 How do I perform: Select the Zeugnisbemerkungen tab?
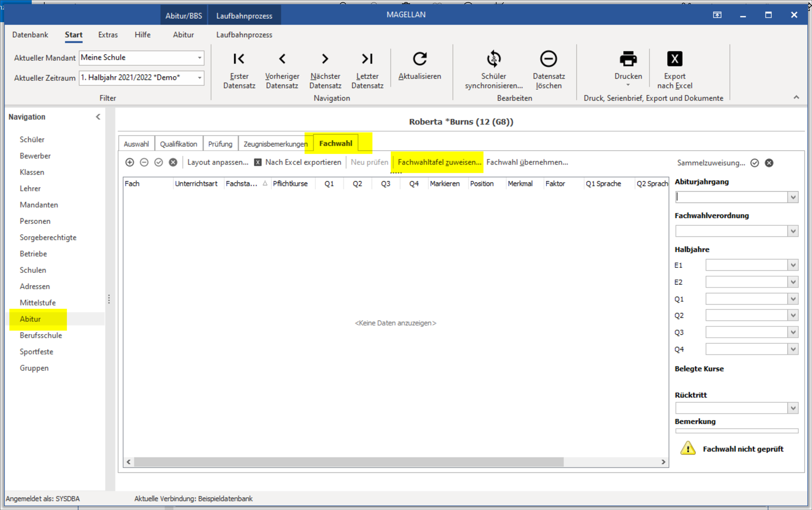[276, 144]
